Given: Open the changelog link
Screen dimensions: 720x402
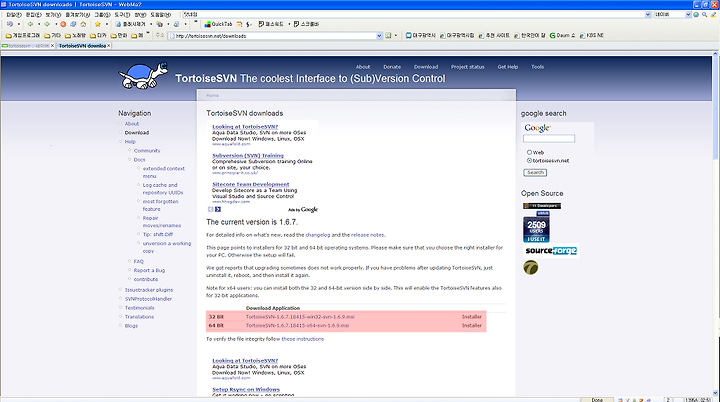Looking at the screenshot, I should coord(318,235).
